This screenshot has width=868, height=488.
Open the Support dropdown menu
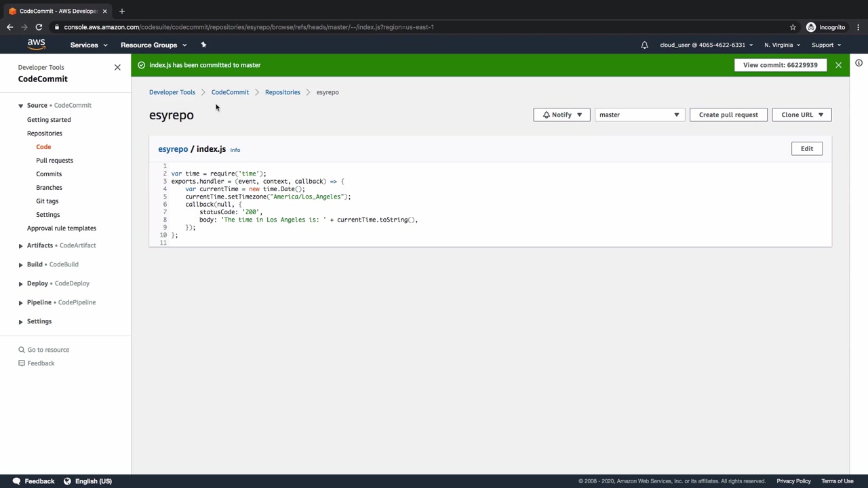[826, 45]
